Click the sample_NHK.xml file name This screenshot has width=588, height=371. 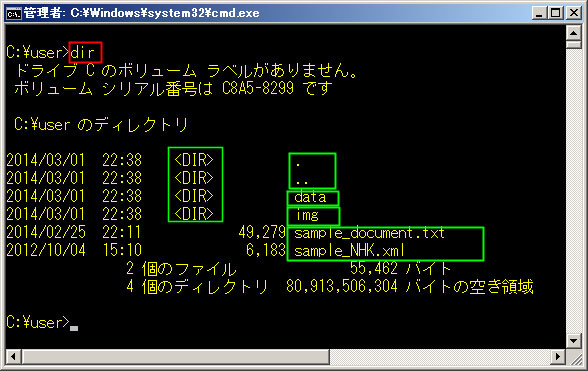click(x=350, y=251)
